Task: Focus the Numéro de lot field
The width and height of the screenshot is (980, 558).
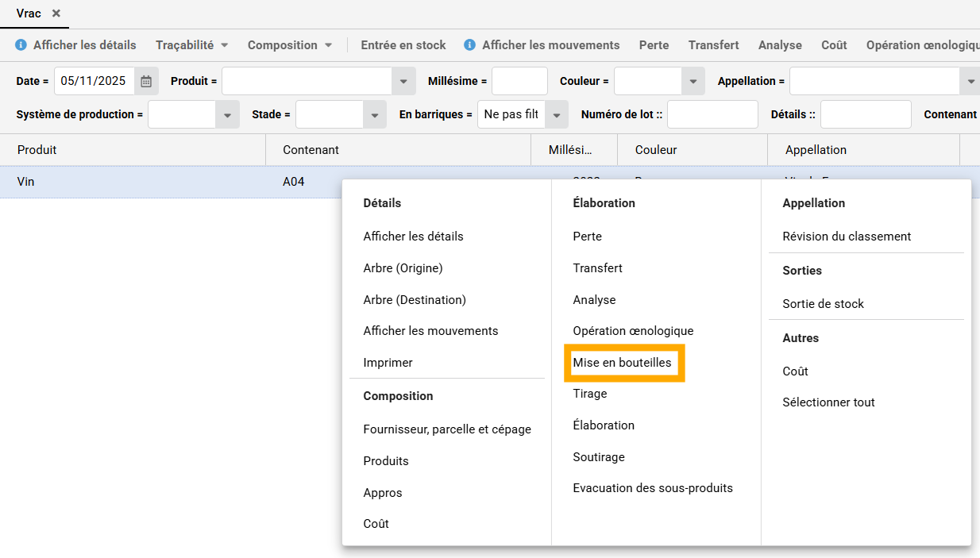Action: (712, 115)
